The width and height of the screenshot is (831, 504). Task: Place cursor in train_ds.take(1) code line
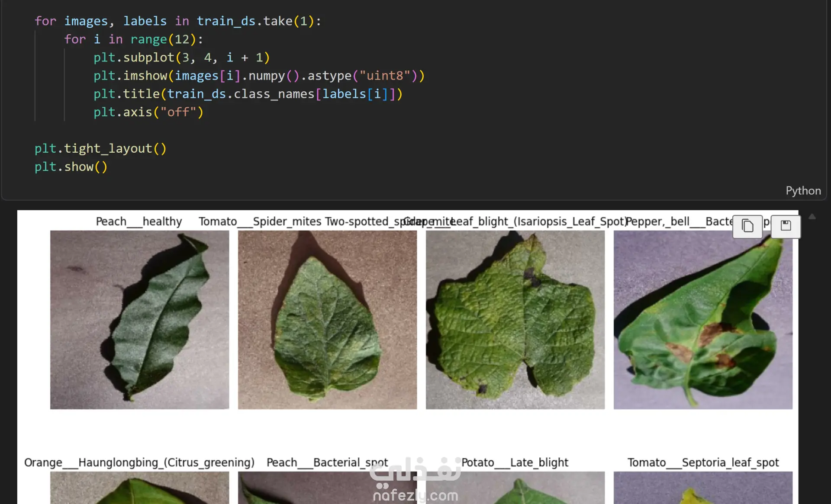point(178,21)
